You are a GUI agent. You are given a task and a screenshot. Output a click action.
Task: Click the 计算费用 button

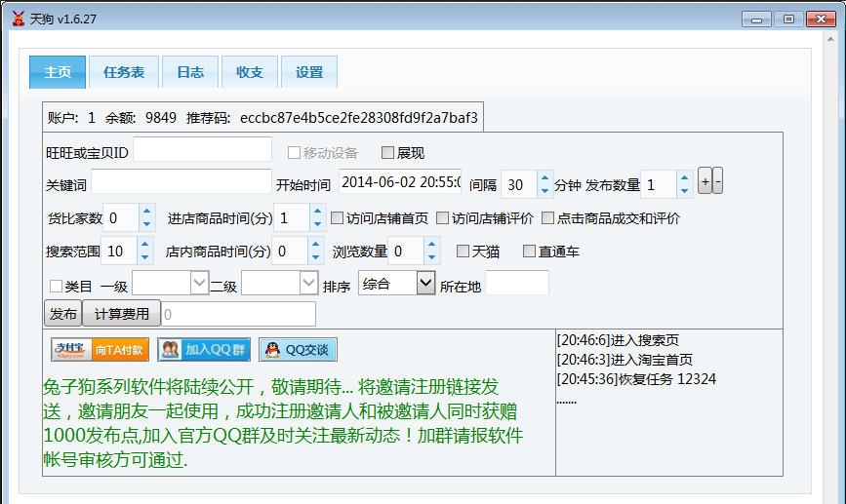(x=121, y=314)
